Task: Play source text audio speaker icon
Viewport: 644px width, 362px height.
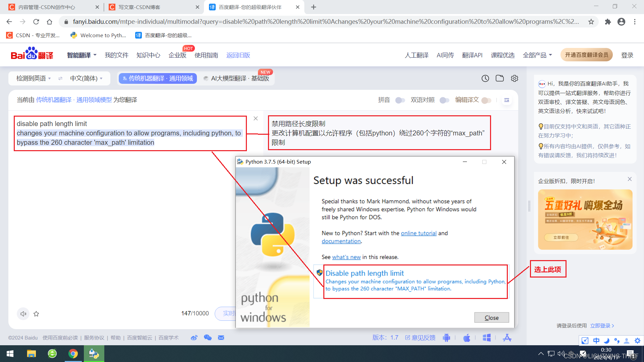Action: (23, 314)
